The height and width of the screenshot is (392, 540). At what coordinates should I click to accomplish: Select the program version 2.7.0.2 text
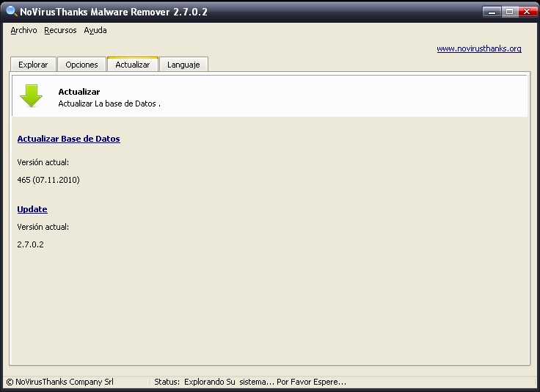[x=30, y=244]
